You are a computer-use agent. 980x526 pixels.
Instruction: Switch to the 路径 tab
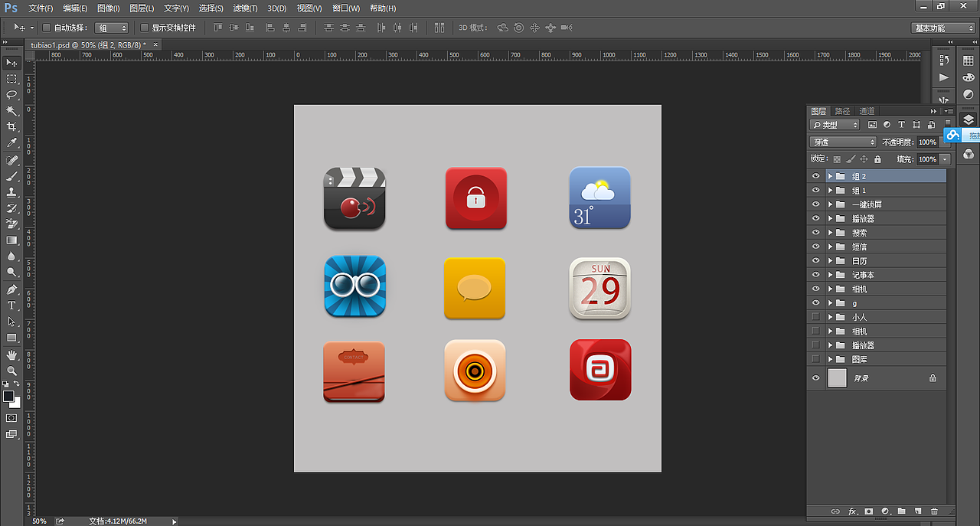tap(842, 111)
